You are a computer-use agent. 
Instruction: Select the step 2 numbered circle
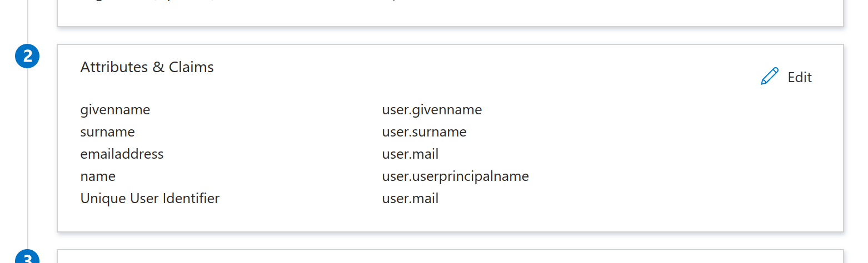click(x=27, y=56)
